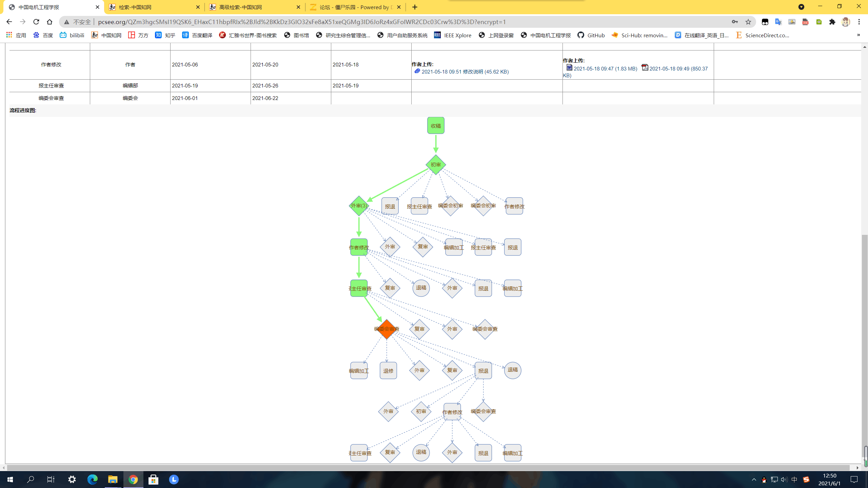Open the GitHub bookmark

(591, 35)
